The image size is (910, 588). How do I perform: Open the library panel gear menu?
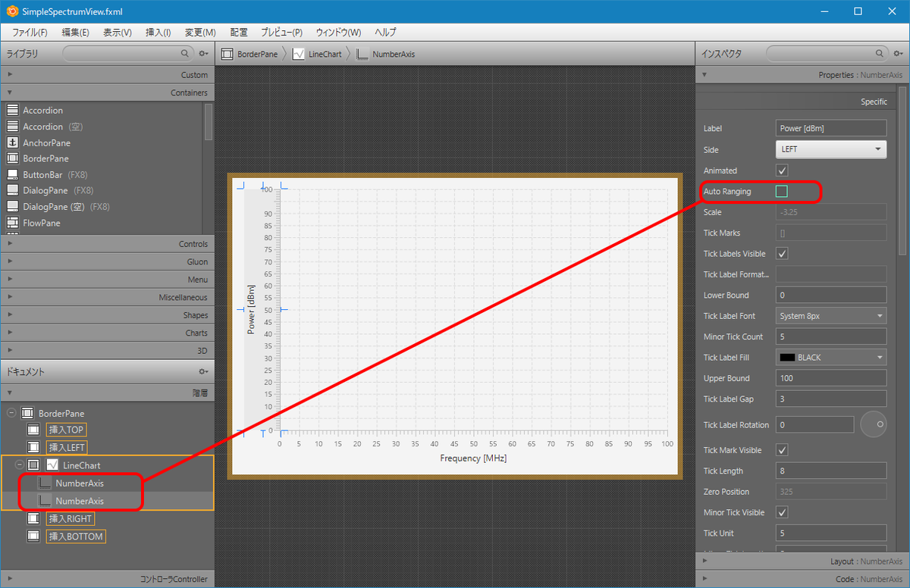click(x=203, y=54)
